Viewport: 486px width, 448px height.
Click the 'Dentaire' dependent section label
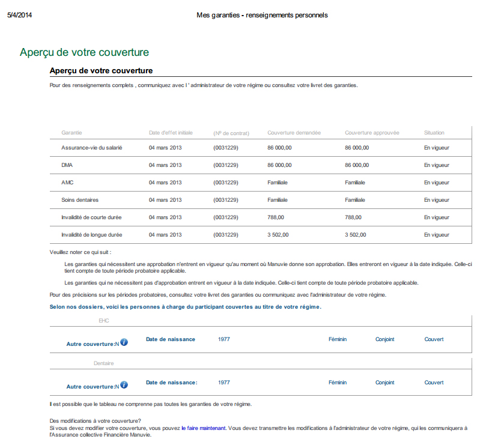[104, 363]
